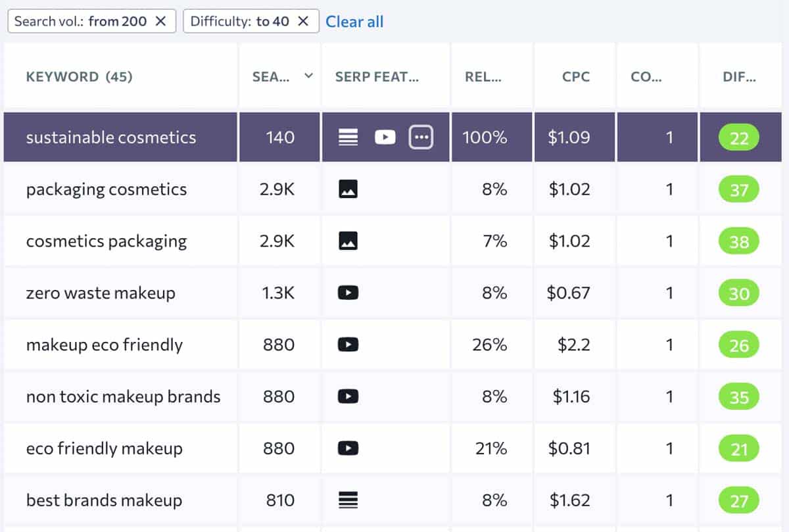Screen dimensions: 789x532
Task: Click image icon for cosmetics packaging
Action: point(348,241)
